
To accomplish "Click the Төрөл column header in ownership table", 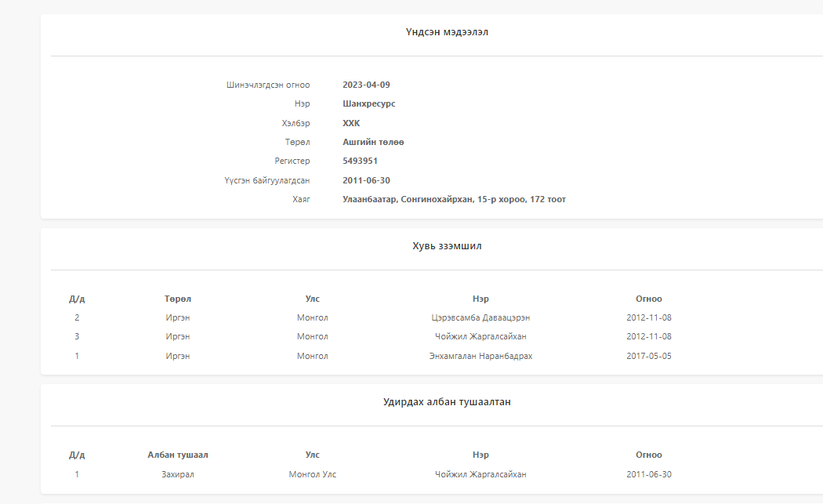I will coord(178,299).
